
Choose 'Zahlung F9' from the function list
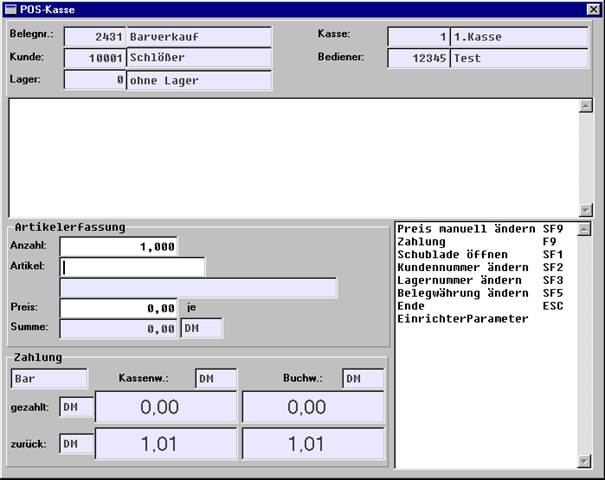480,242
